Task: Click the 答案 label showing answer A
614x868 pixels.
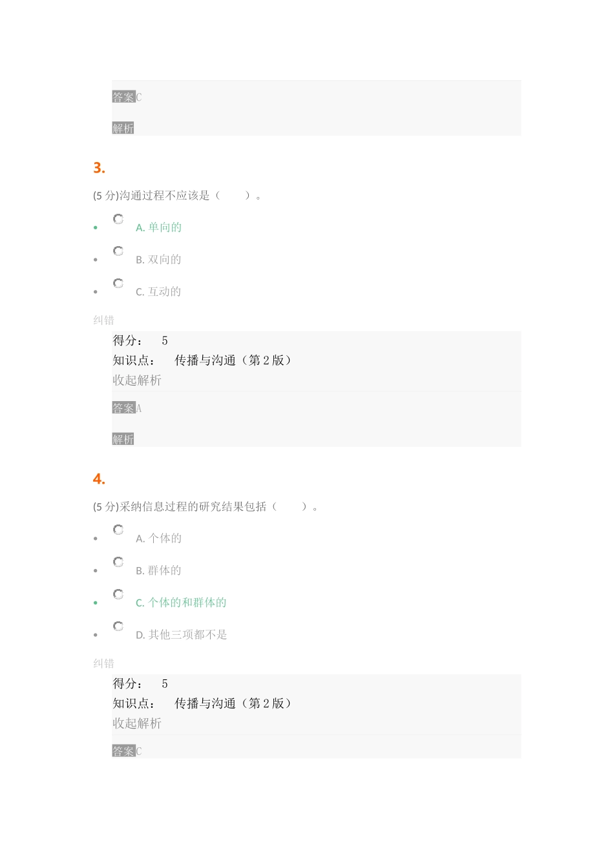Action: (x=123, y=408)
